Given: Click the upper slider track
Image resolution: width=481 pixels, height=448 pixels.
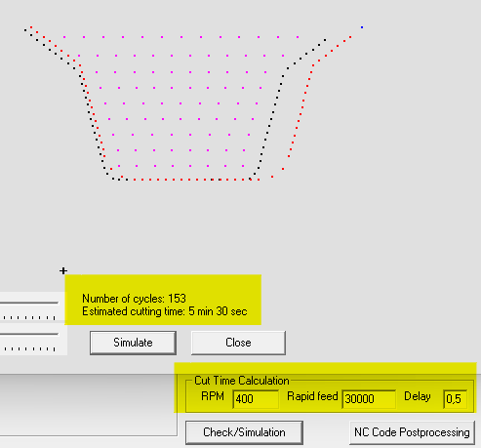Looking at the screenshot, I should click(x=29, y=303).
